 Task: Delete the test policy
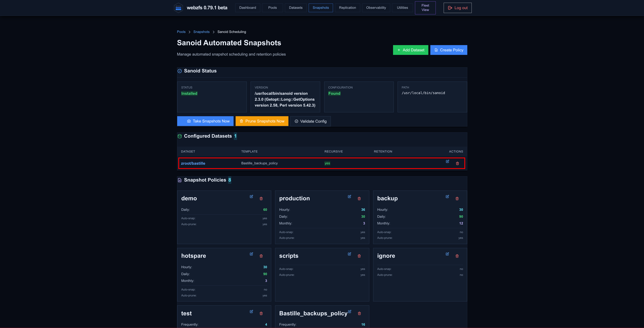pos(261,313)
